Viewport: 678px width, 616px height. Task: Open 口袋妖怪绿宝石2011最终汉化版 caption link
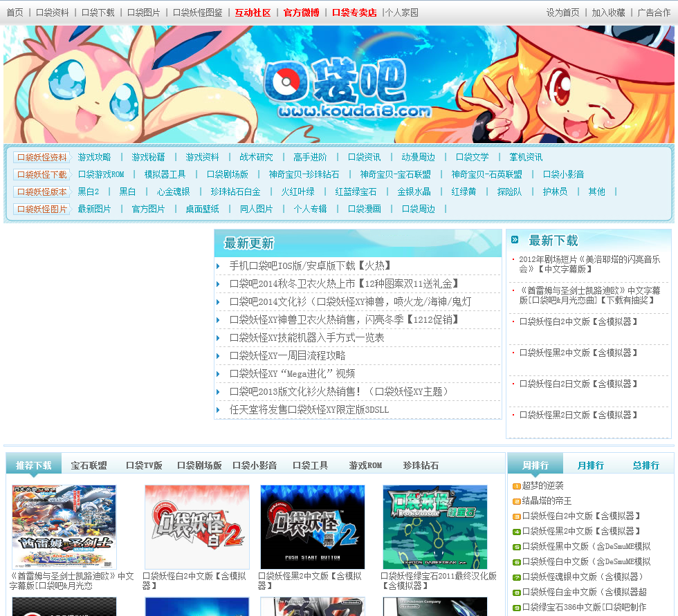439,581
